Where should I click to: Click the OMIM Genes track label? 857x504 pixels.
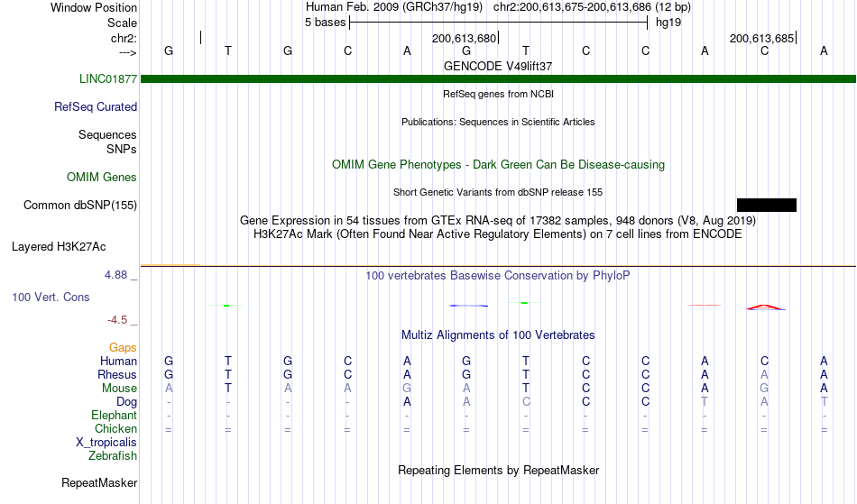click(x=102, y=177)
